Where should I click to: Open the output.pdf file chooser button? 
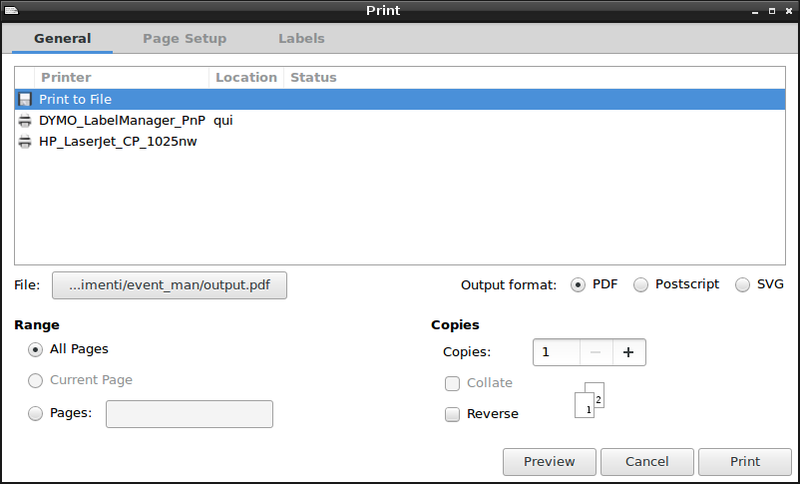pyautogui.click(x=169, y=285)
